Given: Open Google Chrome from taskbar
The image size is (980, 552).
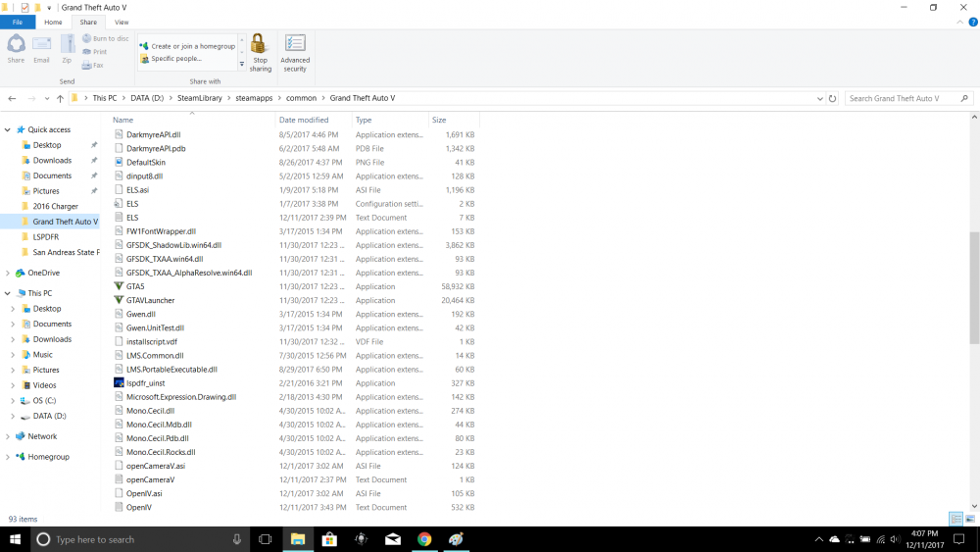Looking at the screenshot, I should (424, 539).
